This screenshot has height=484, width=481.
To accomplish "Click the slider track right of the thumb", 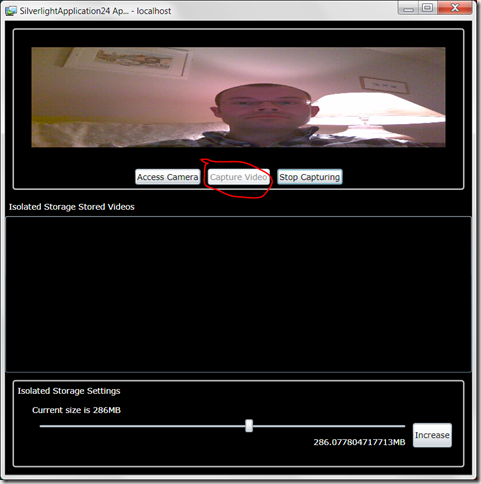I will (329, 426).
